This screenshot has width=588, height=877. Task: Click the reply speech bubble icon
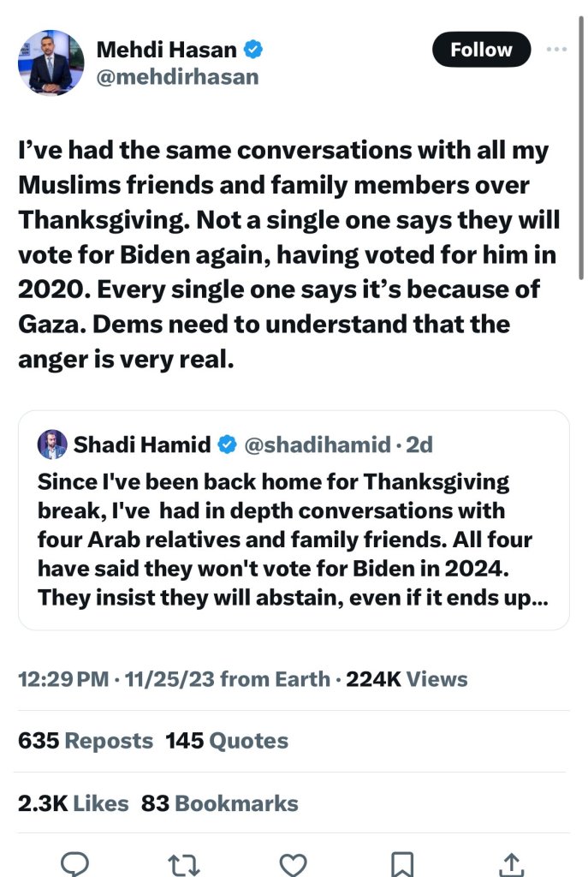coord(74,862)
